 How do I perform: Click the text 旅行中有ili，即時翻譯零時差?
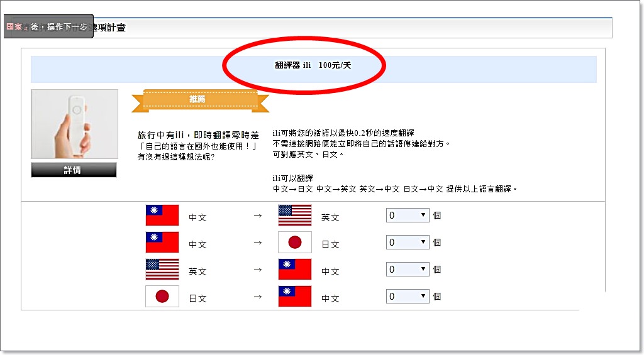click(x=198, y=135)
